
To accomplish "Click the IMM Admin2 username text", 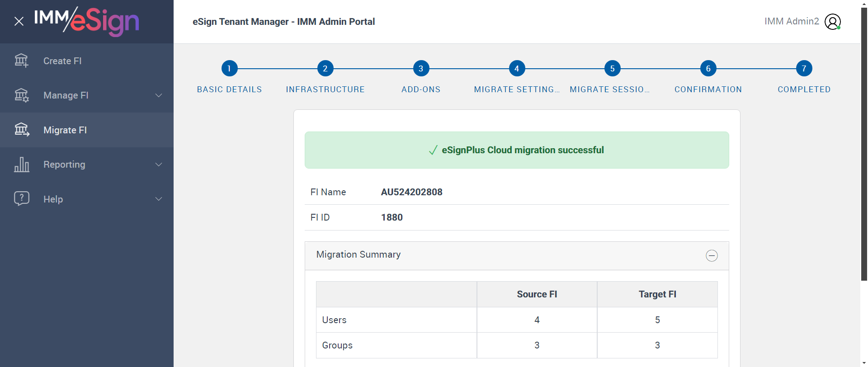I will pyautogui.click(x=792, y=21).
